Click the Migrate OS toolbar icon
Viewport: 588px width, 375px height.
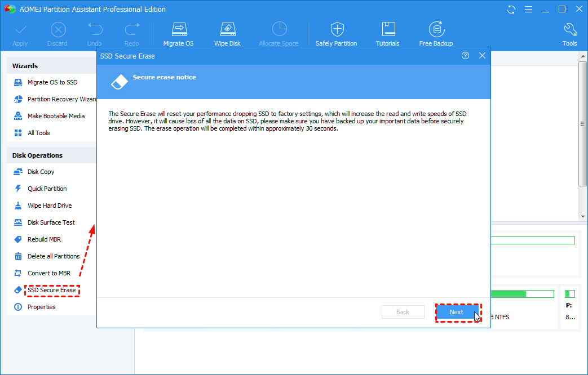pyautogui.click(x=179, y=29)
